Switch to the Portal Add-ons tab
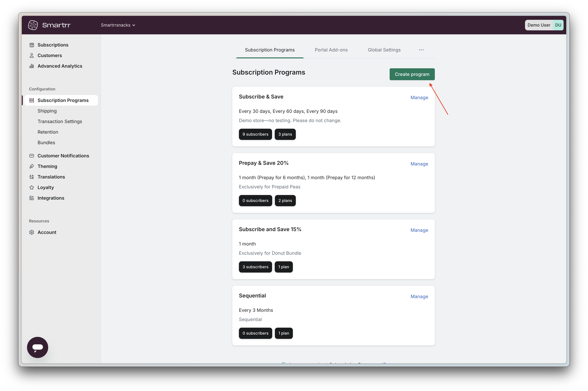Viewport: 588px width, 391px height. click(x=331, y=50)
